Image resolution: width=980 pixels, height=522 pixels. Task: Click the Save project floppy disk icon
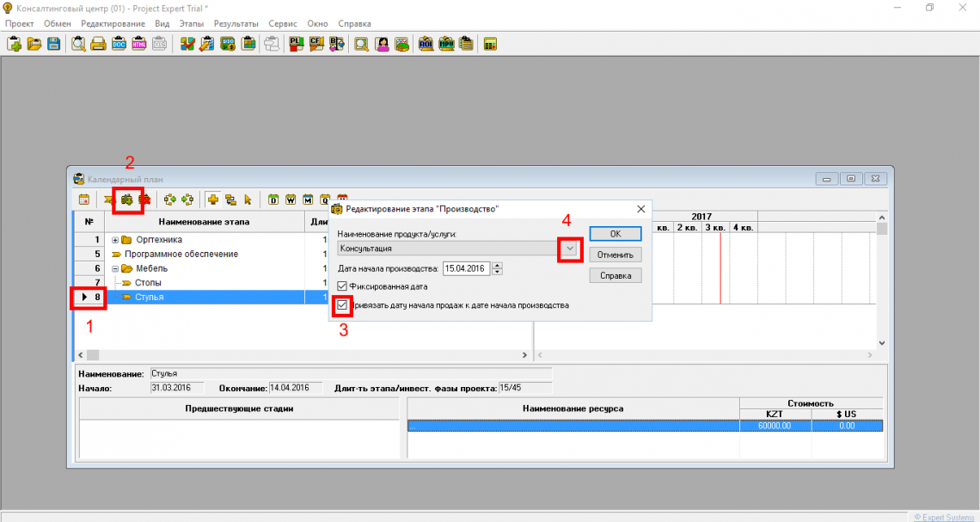pos(53,44)
